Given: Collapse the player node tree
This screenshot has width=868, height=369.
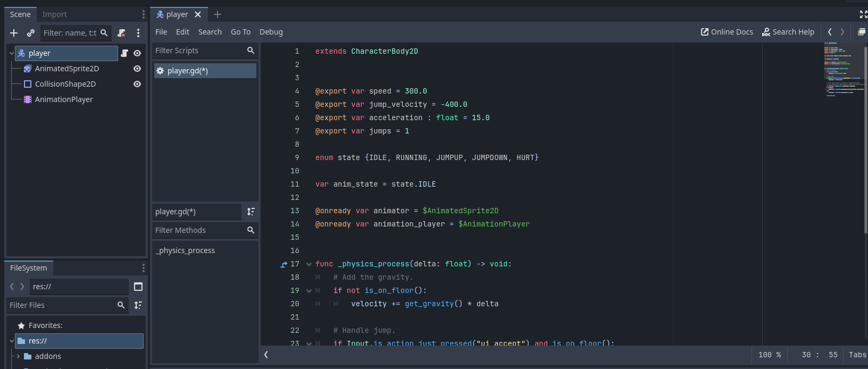Looking at the screenshot, I should coord(11,53).
